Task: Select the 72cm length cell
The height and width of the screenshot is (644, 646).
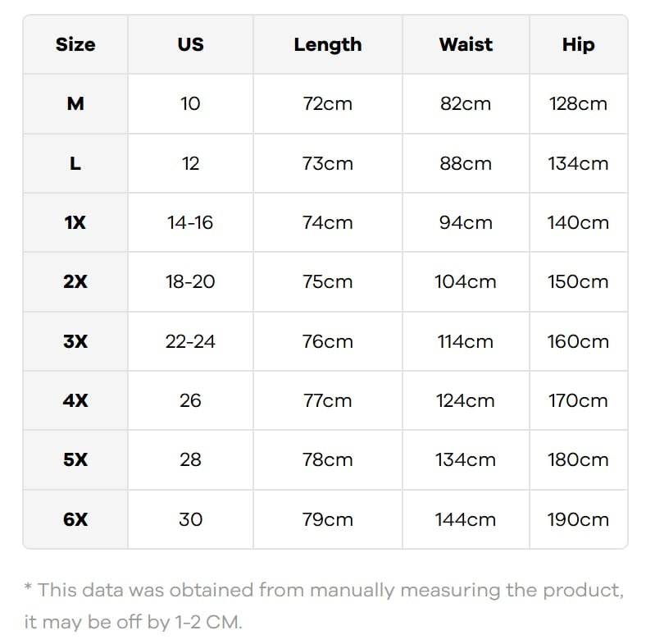Action: (327, 103)
